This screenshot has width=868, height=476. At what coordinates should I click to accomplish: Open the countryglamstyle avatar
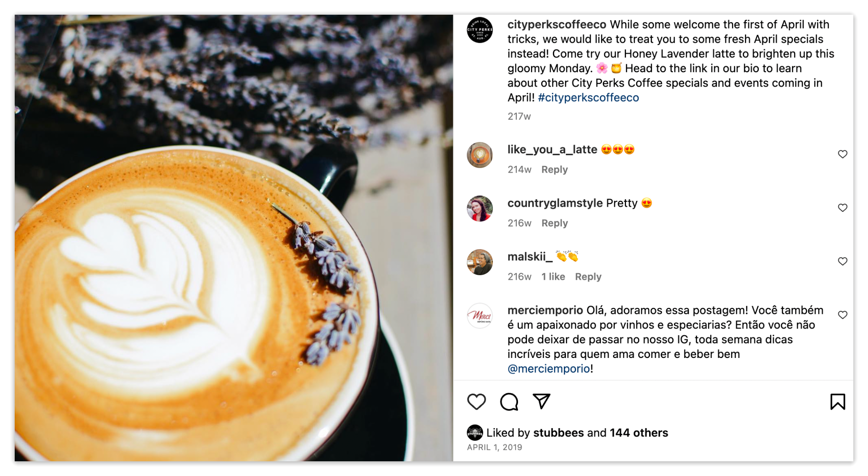point(480,208)
